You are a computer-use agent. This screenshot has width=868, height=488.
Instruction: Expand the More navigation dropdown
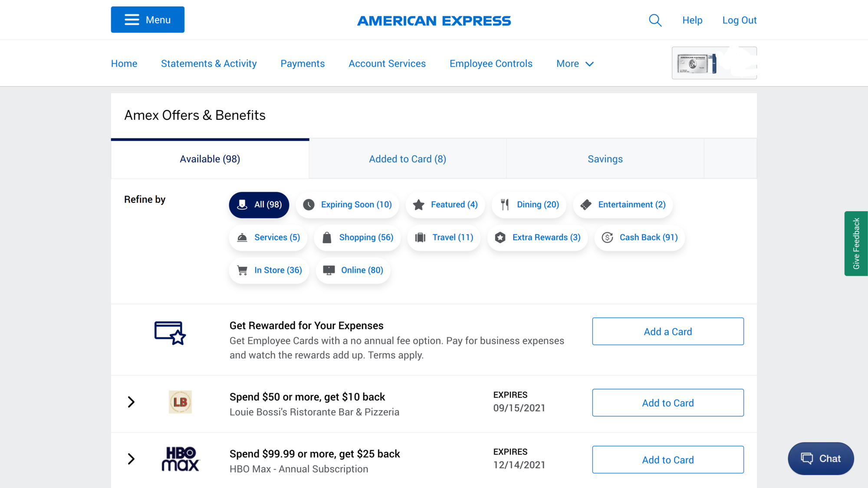pyautogui.click(x=575, y=64)
